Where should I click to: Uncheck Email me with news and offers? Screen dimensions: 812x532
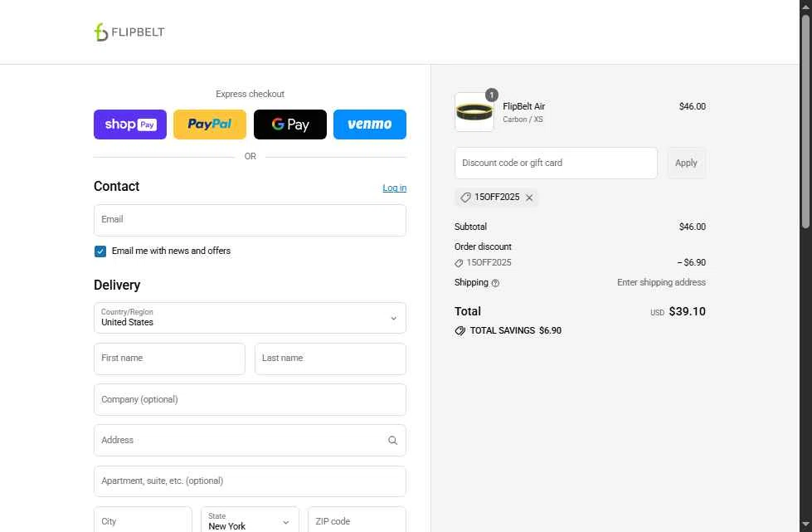pos(100,251)
